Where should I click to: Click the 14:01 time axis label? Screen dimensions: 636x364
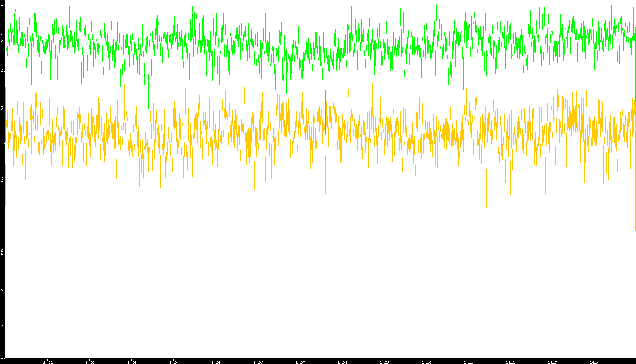[x=48, y=362]
